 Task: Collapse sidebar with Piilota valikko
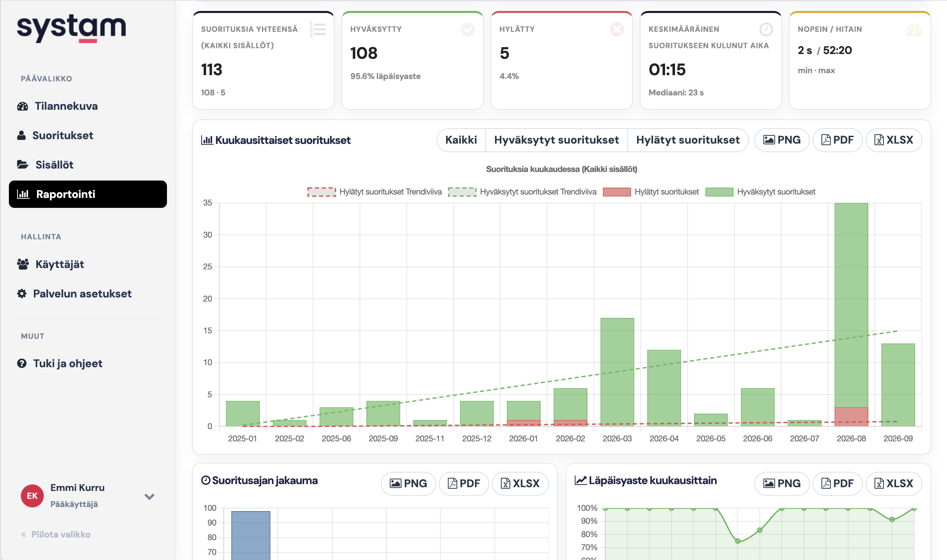(55, 534)
